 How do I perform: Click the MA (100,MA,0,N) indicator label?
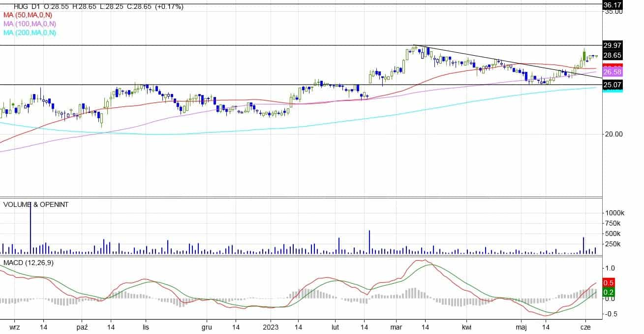(x=30, y=24)
